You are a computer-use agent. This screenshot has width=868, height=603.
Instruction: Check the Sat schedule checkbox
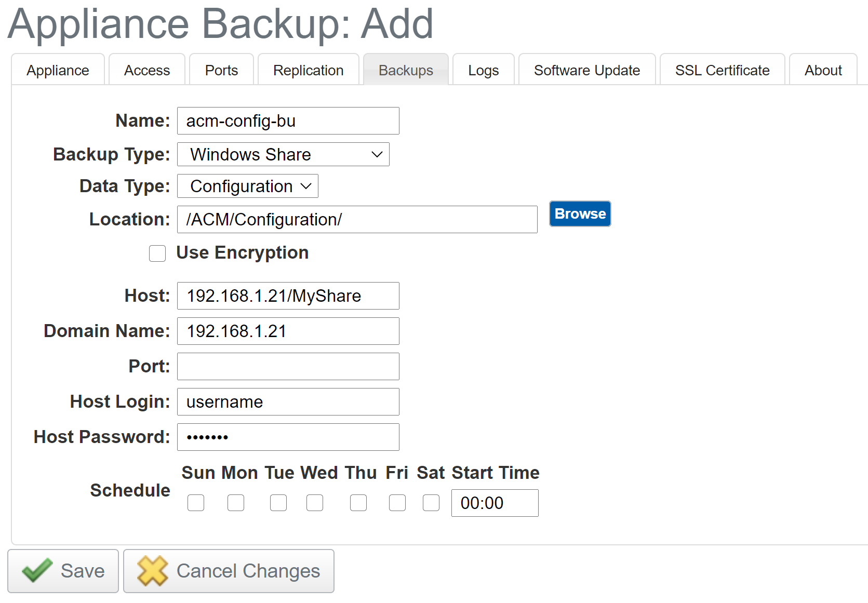pos(430,502)
